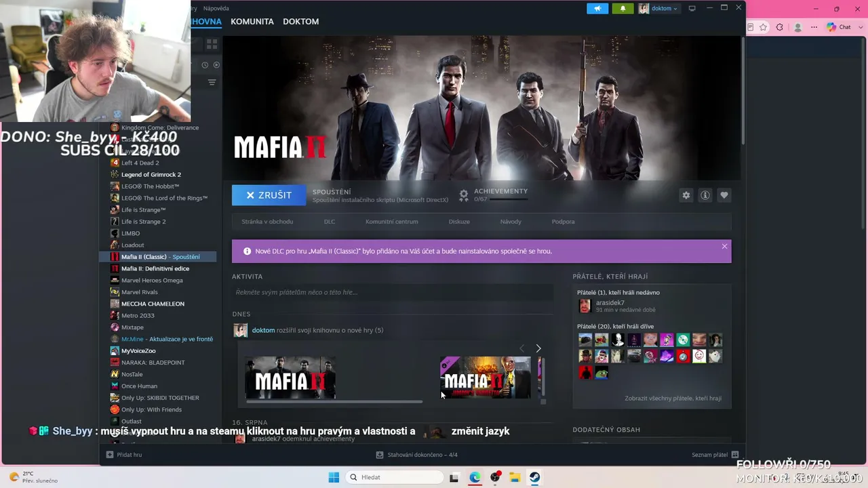Select LIMBO in game list
Image resolution: width=868 pixels, height=488 pixels.
coord(130,233)
